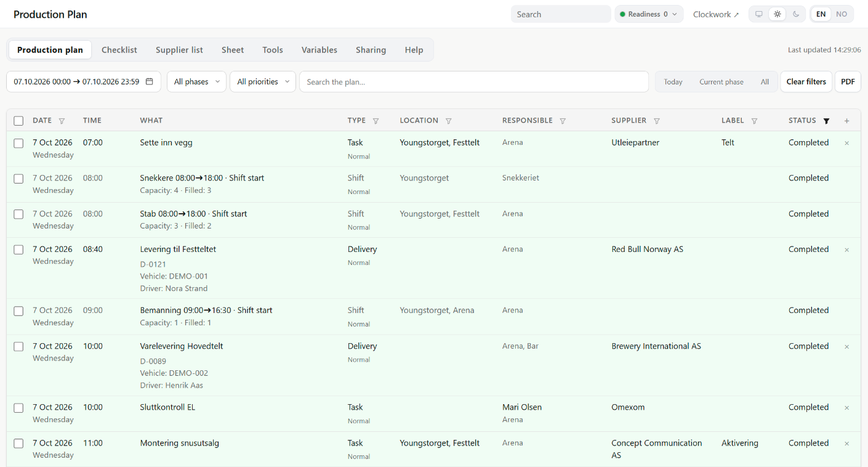Open the Clockwork external link

[x=716, y=14]
